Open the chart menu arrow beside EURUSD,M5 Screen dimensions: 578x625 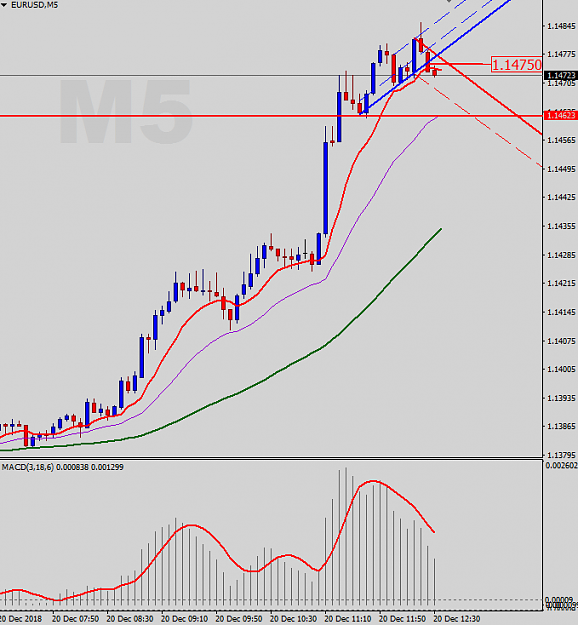pos(4,5)
